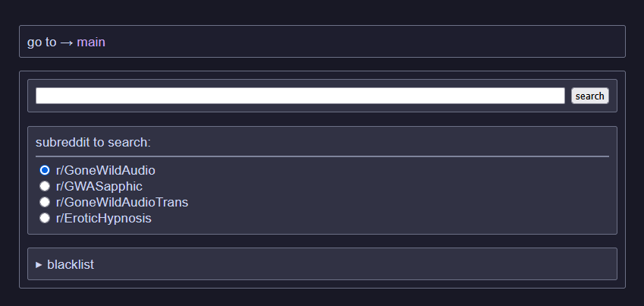
Task: Click the r/EroticHypnosis label text
Action: (103, 218)
